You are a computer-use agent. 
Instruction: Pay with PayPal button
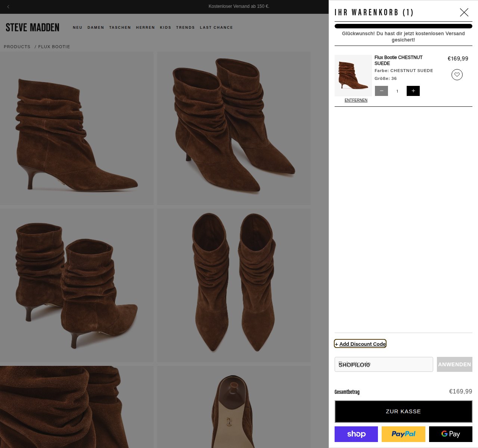403,434
